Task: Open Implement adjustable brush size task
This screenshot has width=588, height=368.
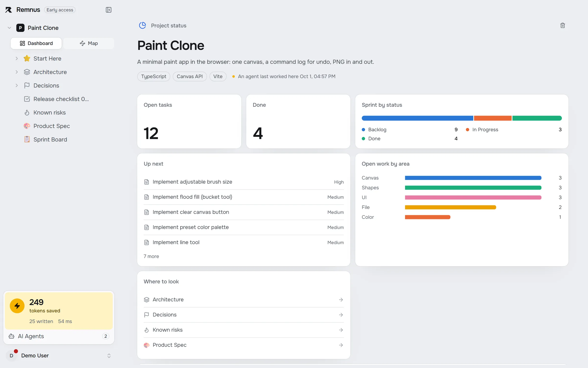Action: coord(244,182)
